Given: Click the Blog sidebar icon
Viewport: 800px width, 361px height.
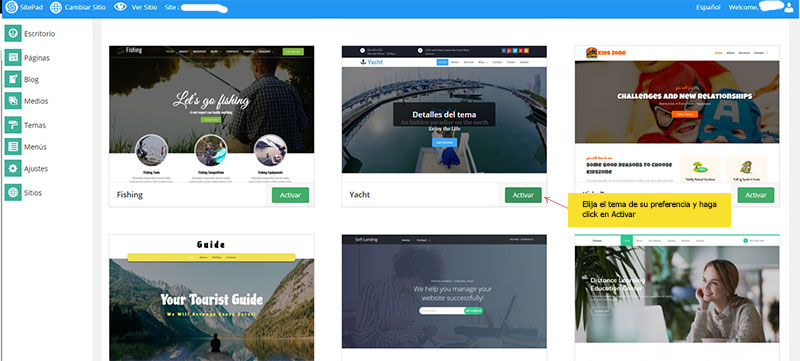Looking at the screenshot, I should click(13, 80).
